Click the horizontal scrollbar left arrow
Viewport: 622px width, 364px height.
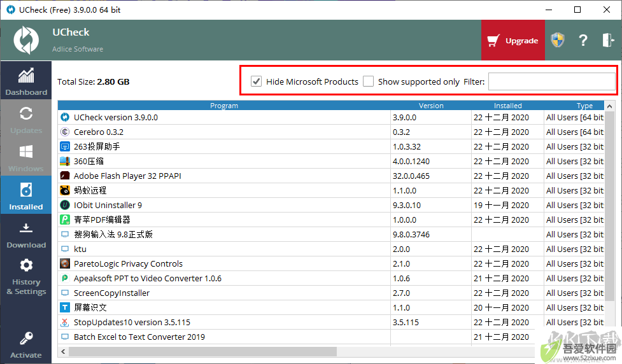(63, 352)
